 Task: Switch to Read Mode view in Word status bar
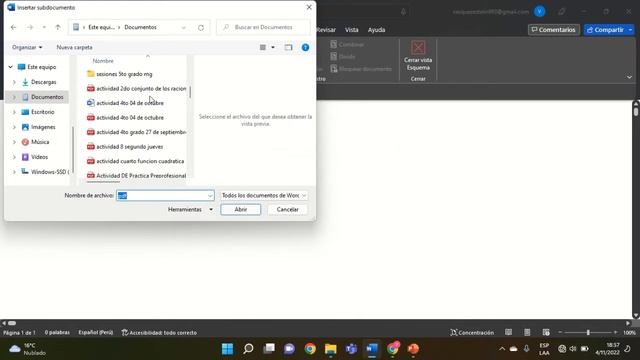click(509, 333)
